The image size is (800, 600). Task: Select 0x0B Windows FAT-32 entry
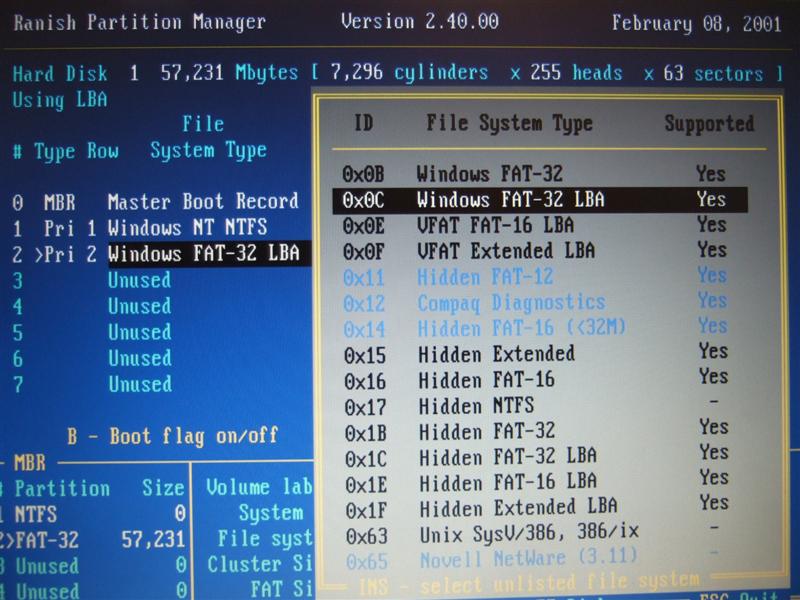(534, 174)
